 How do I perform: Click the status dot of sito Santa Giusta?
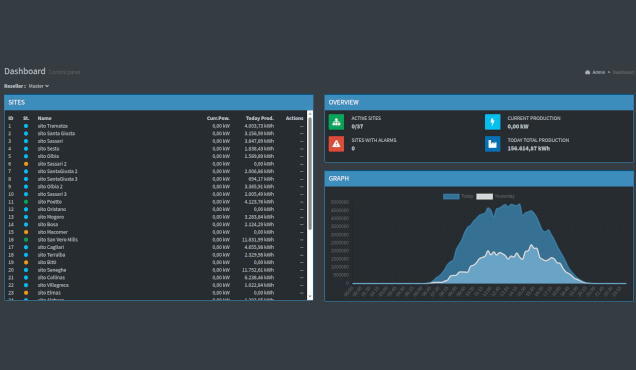click(26, 133)
